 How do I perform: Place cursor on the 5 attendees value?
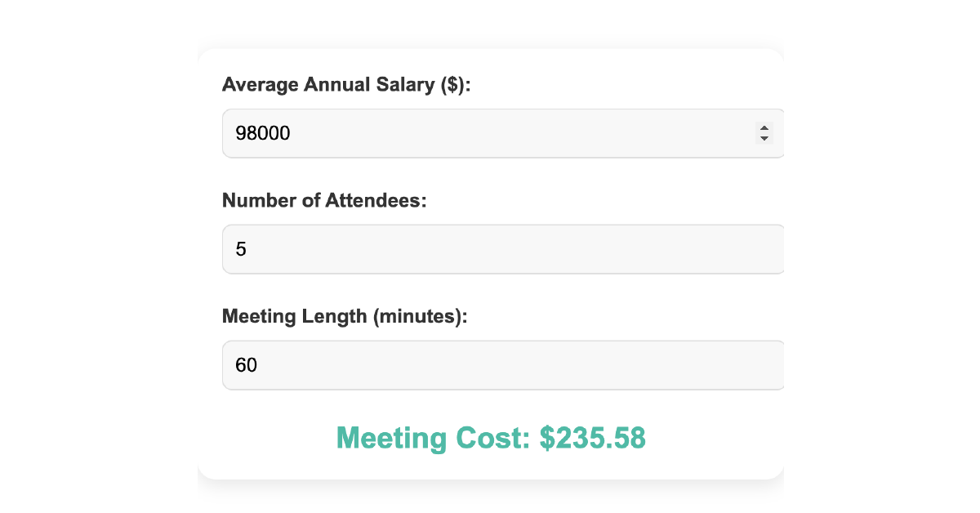(241, 249)
